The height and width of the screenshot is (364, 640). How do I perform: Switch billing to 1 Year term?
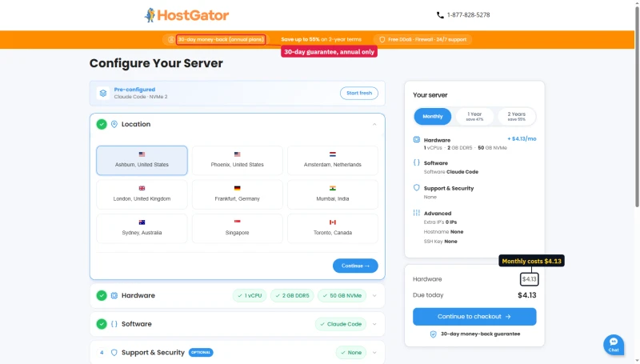click(x=474, y=116)
